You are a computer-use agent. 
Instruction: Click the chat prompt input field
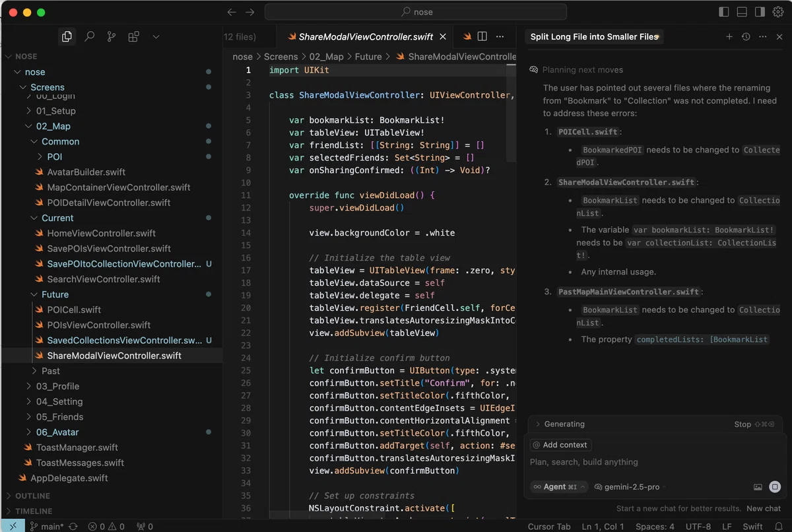click(655, 462)
